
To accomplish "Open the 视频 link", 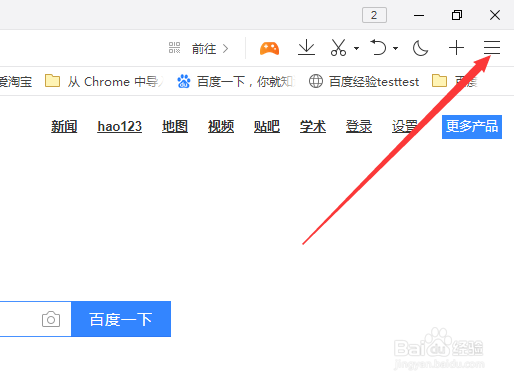I will [x=221, y=127].
